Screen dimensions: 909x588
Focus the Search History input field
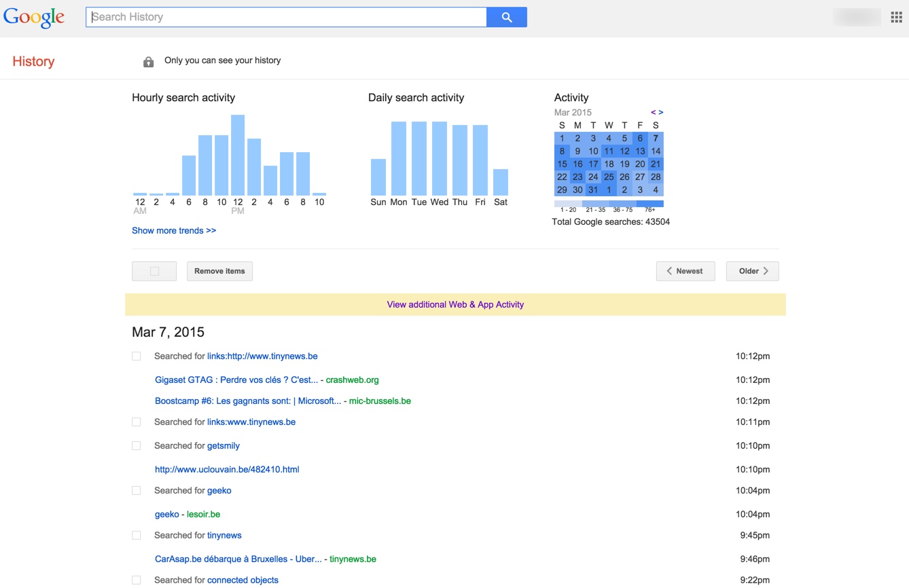pyautogui.click(x=285, y=17)
